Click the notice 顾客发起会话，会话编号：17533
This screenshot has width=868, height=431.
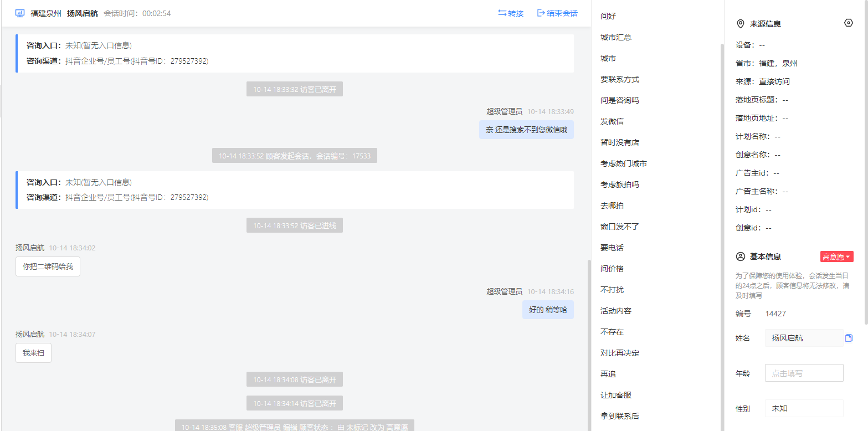click(295, 156)
